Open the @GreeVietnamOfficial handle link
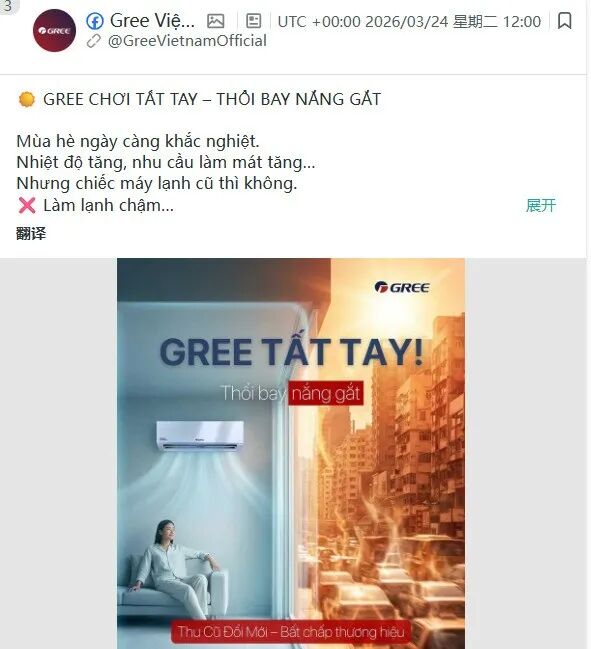This screenshot has height=649, width=591. 187,41
